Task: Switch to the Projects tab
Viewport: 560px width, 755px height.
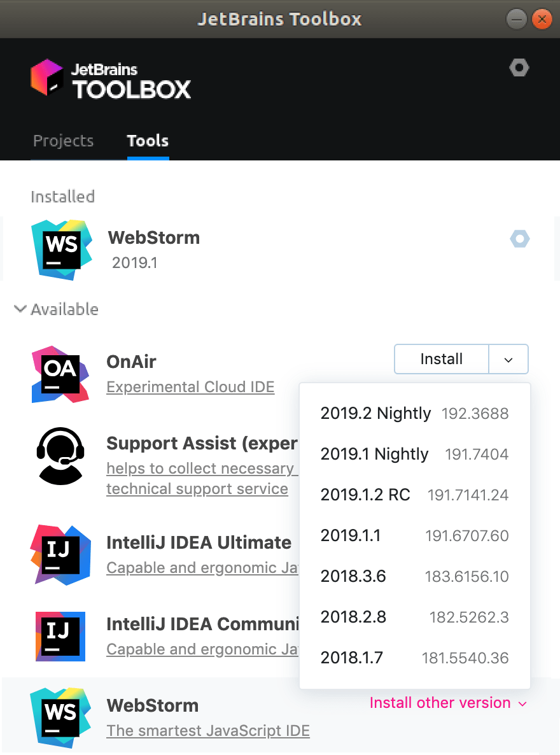Action: point(63,141)
